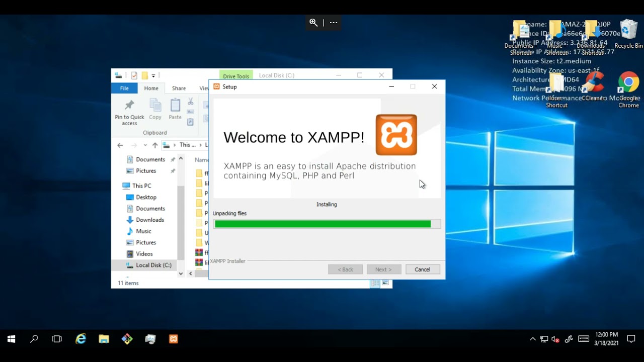The height and width of the screenshot is (362, 644).
Task: Select Videos under This PC
Action: point(144,254)
